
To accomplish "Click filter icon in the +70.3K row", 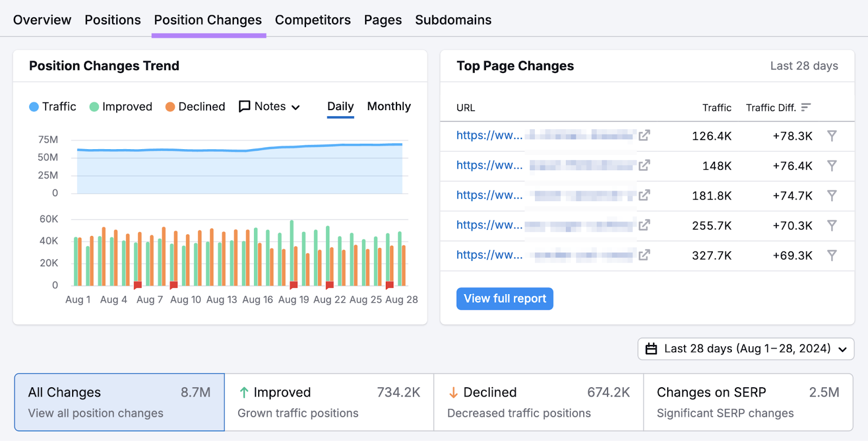I will [832, 225].
